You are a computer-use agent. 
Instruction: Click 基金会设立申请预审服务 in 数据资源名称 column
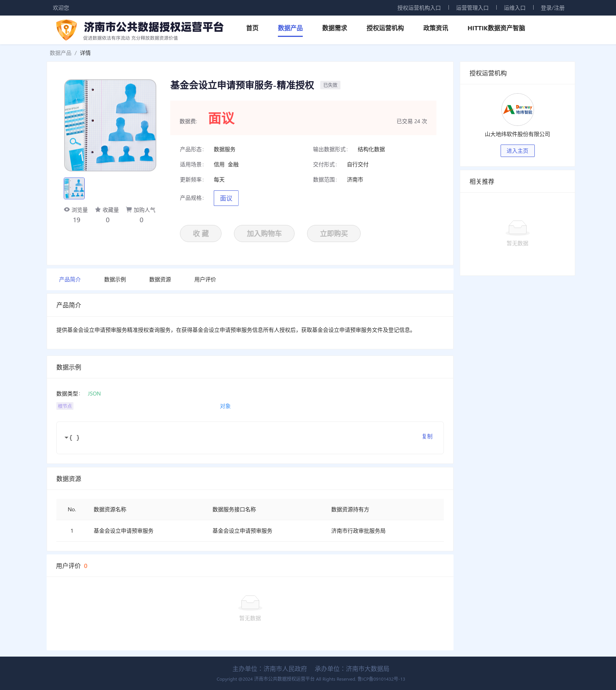124,531
